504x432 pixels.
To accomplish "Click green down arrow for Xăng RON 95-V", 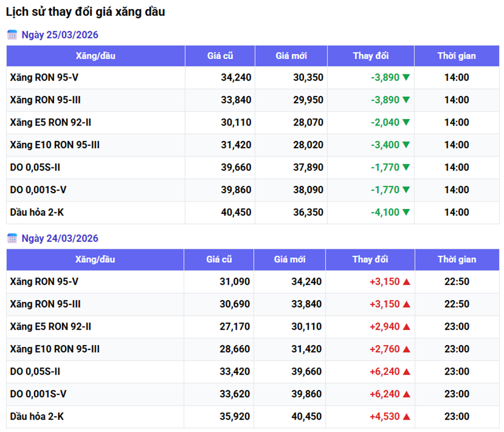I will click(406, 78).
